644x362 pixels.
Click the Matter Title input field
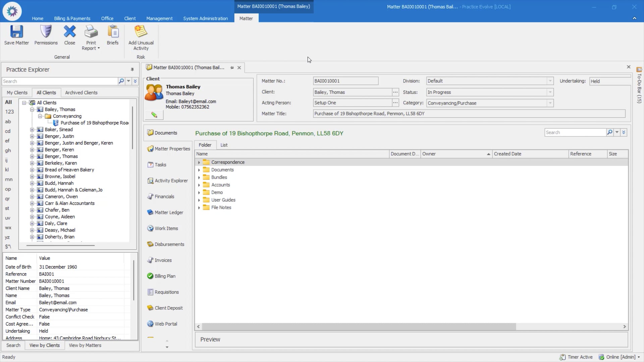(x=469, y=114)
